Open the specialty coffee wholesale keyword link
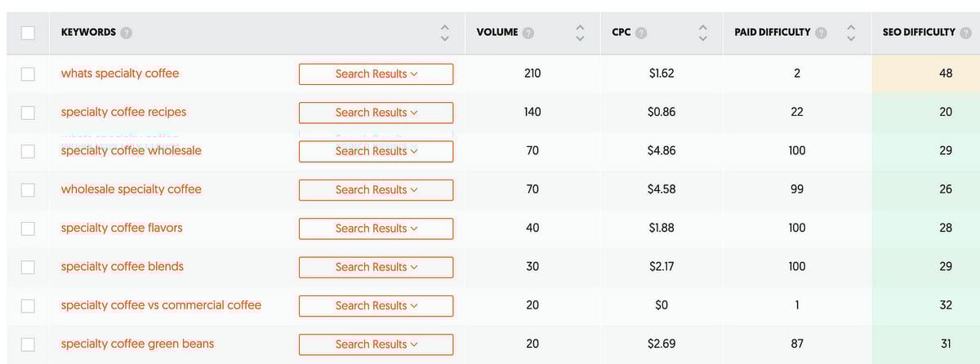 [x=131, y=151]
